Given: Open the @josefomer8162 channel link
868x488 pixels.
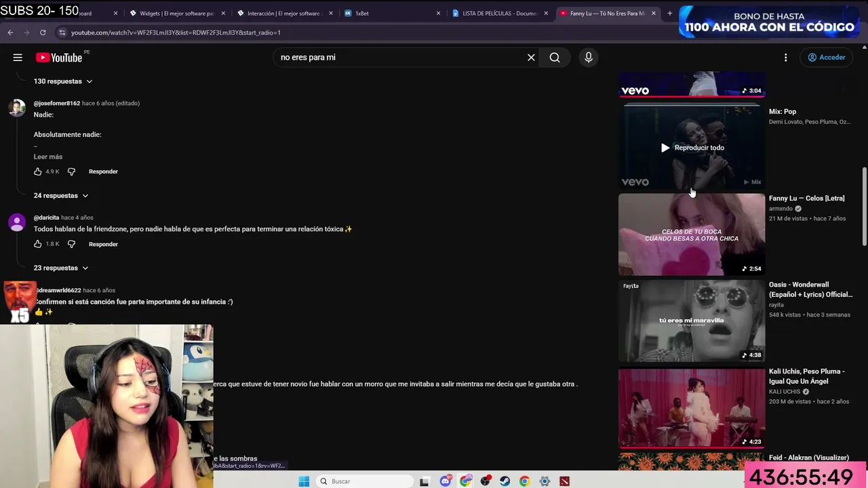Looking at the screenshot, I should 57,103.
